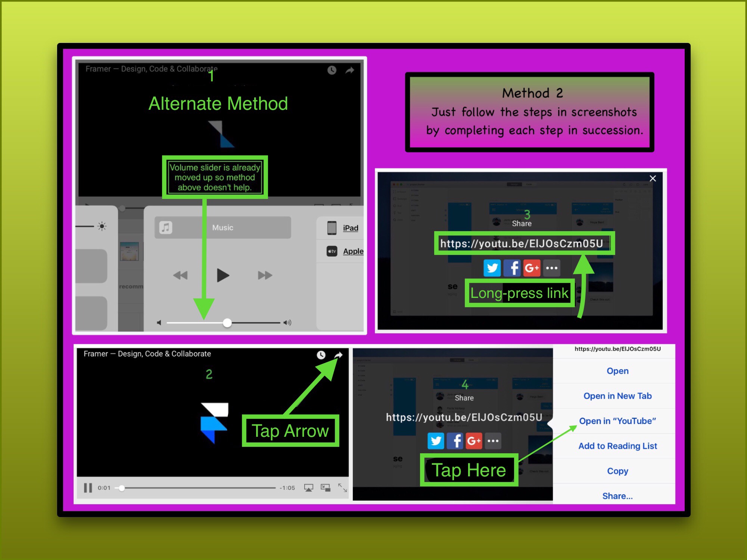Click Facebook icon in step 3 share panel
Viewport: 747px width, 560px height.
pyautogui.click(x=512, y=268)
